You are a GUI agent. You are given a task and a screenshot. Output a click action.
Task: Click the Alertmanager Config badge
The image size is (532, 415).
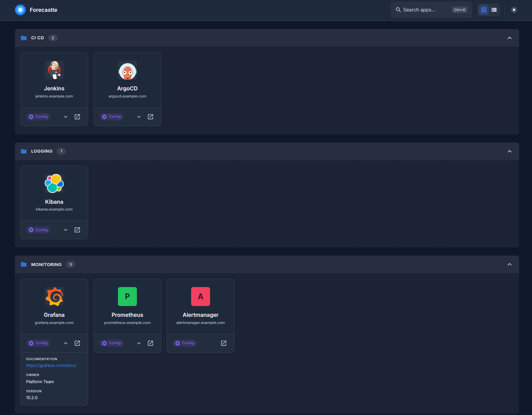point(185,343)
